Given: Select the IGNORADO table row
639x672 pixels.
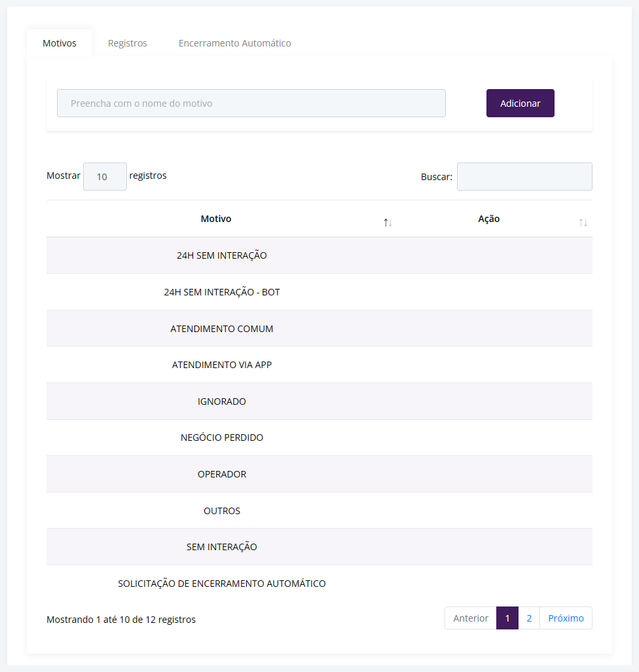Looking at the screenshot, I should pos(319,401).
